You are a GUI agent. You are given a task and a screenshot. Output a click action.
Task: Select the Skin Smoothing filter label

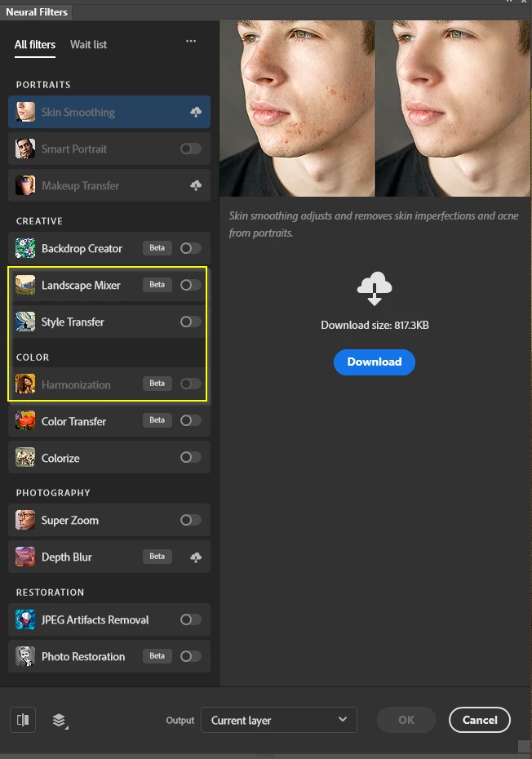[x=78, y=113]
